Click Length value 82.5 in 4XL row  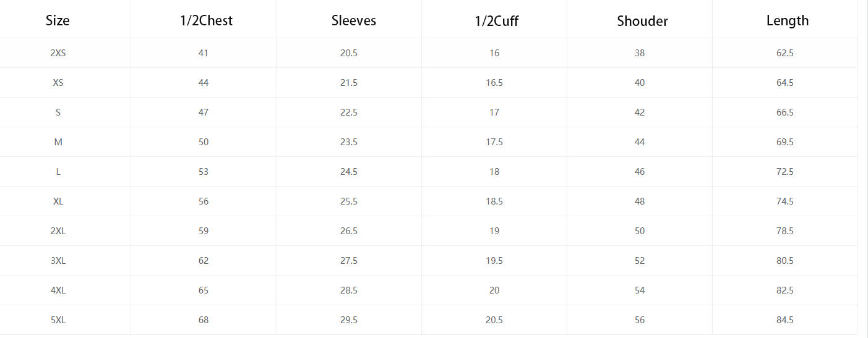coord(784,290)
